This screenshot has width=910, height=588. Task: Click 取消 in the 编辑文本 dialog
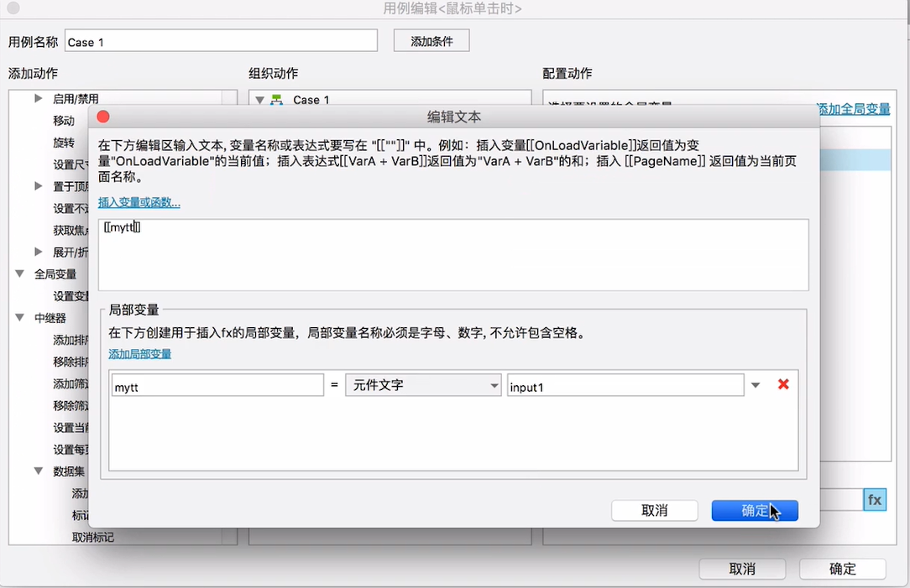pyautogui.click(x=654, y=510)
